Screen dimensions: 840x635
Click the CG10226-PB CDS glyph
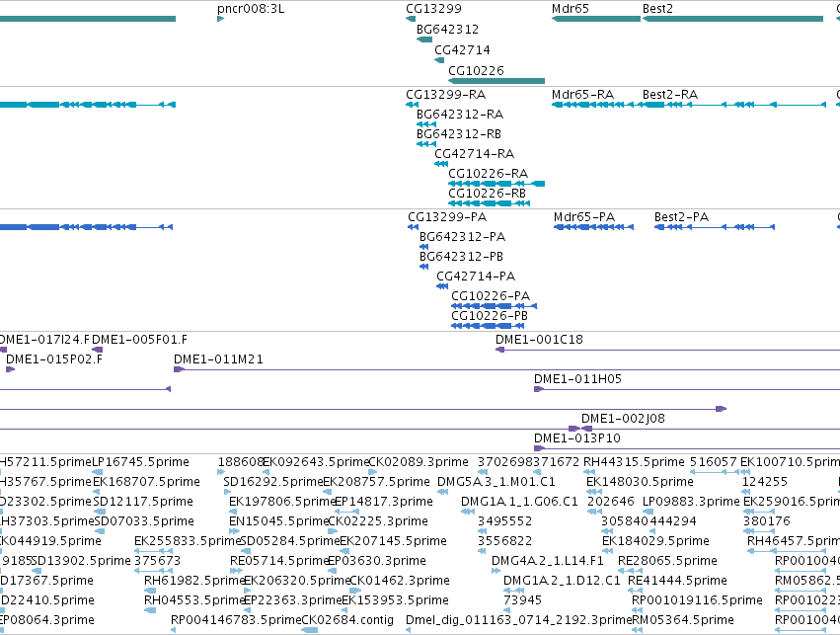[x=488, y=326]
